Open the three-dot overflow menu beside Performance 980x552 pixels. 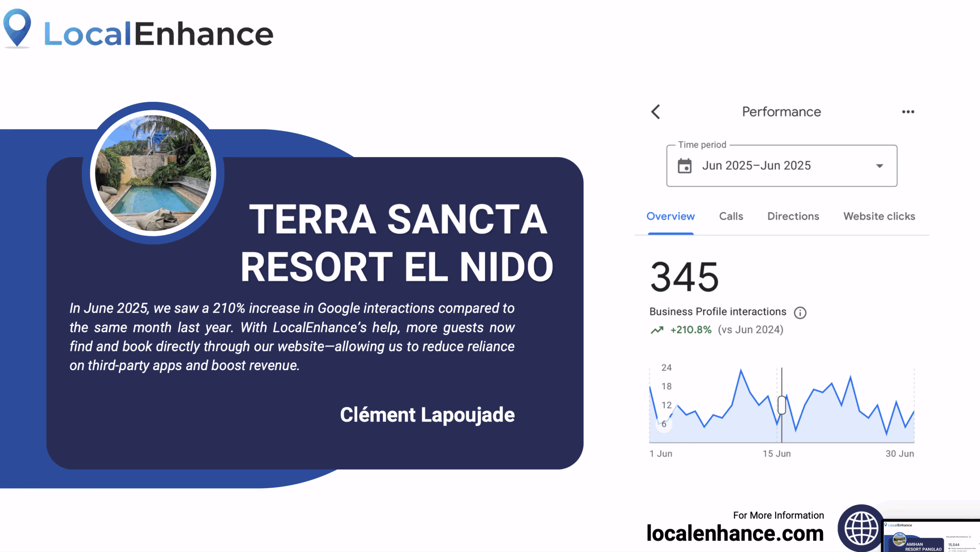pyautogui.click(x=908, y=111)
